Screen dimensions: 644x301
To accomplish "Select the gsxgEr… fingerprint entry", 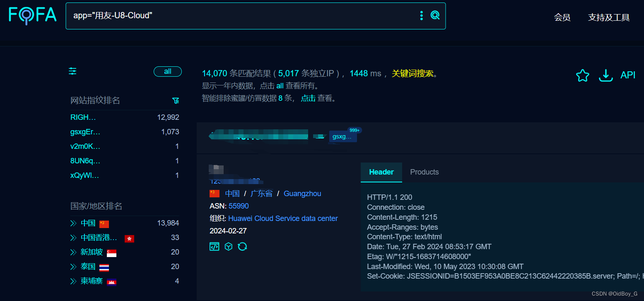I will pos(85,132).
